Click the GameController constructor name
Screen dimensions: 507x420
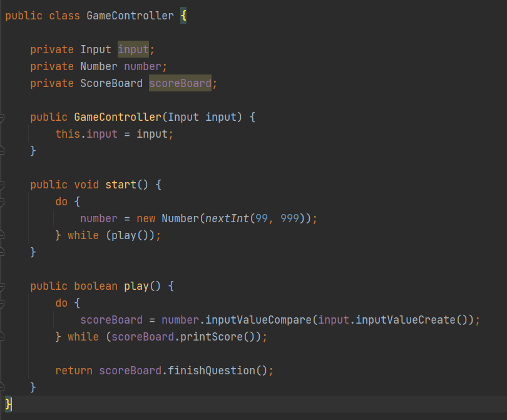118,116
